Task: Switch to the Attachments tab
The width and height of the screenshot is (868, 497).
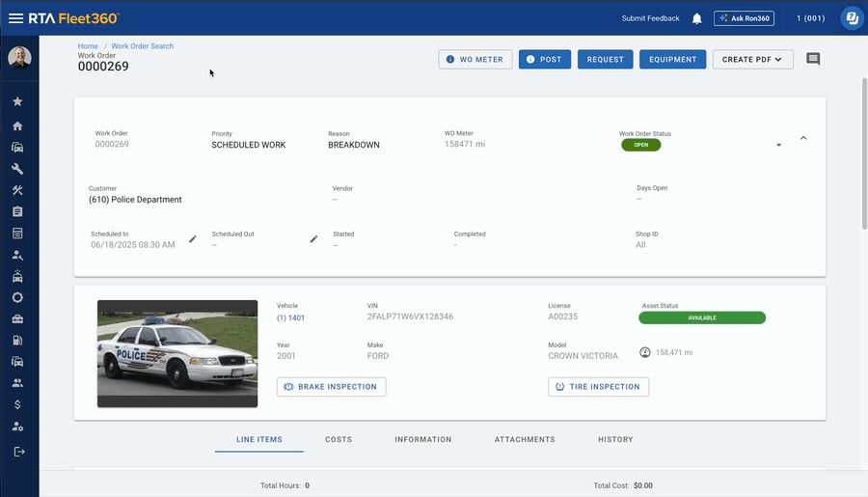Action: pyautogui.click(x=525, y=439)
